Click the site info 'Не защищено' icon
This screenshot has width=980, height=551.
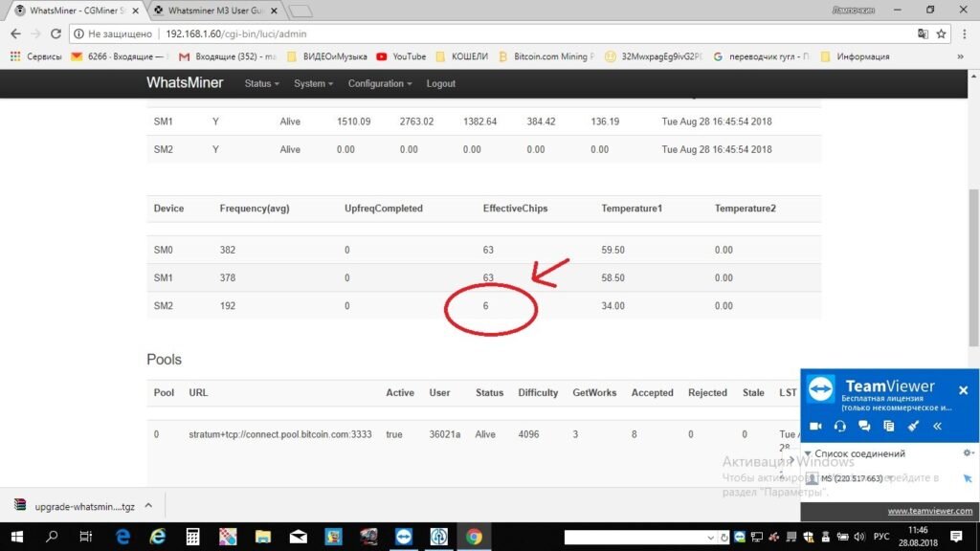(x=78, y=33)
